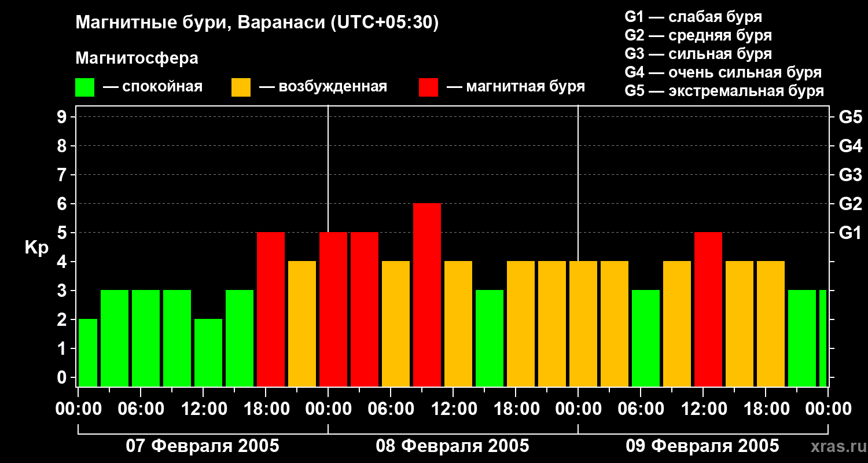868x463 pixels.
Task: Click the yellow bar starting 06:00 on 08 Февраля
Action: pyautogui.click(x=396, y=324)
